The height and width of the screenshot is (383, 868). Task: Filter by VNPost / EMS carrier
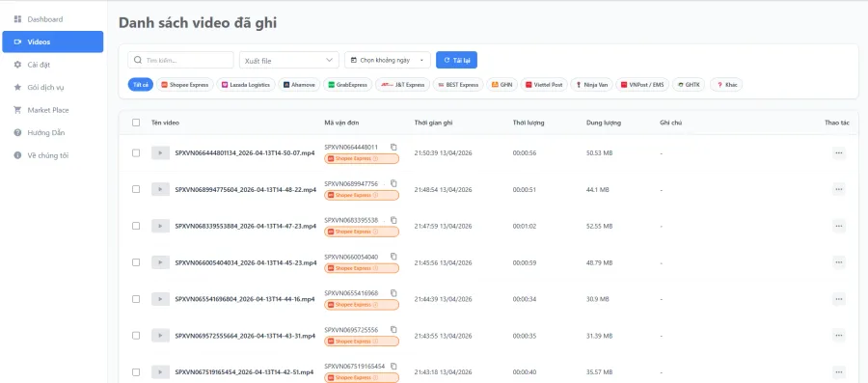click(x=642, y=85)
